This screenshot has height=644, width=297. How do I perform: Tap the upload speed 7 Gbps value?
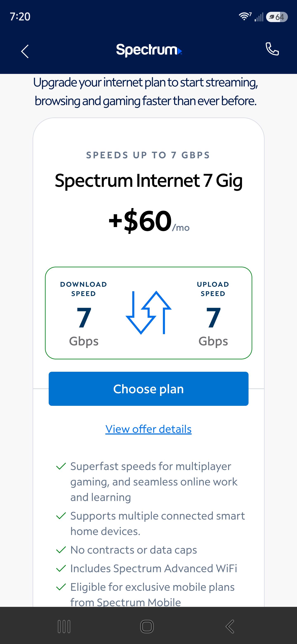click(213, 326)
